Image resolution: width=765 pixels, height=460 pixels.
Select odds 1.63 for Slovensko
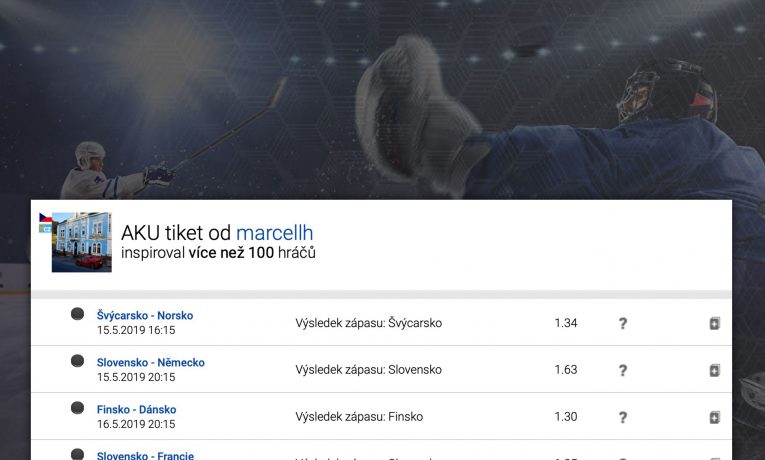pos(565,370)
